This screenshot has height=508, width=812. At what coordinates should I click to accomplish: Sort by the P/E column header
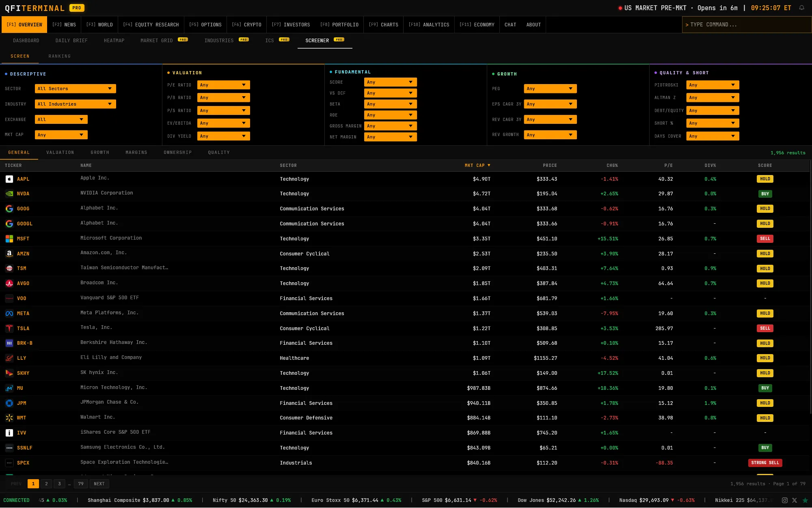(x=668, y=165)
